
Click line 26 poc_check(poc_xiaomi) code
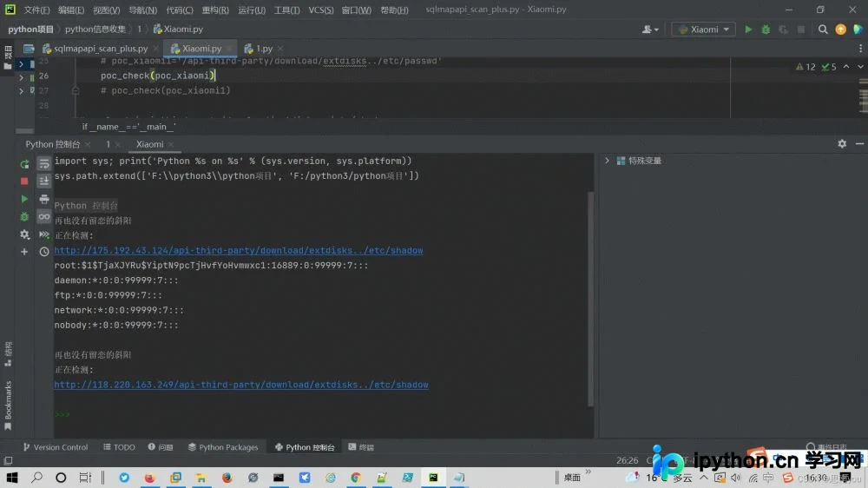157,76
